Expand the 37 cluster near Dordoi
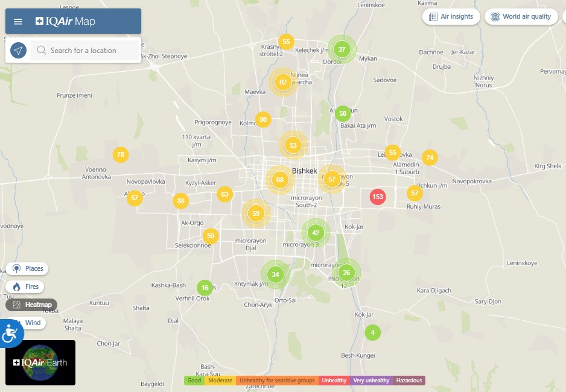 click(342, 49)
